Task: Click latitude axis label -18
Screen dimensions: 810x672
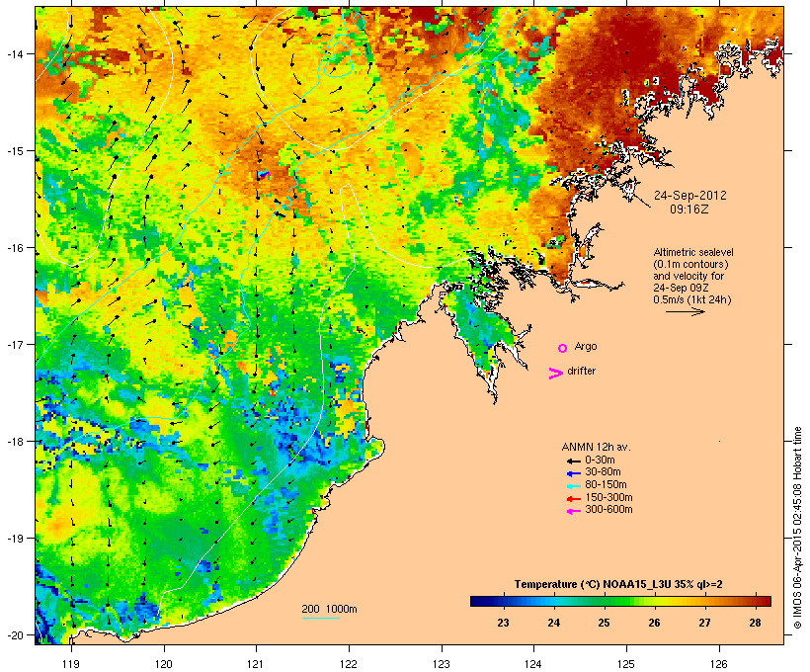Action: [x=14, y=442]
